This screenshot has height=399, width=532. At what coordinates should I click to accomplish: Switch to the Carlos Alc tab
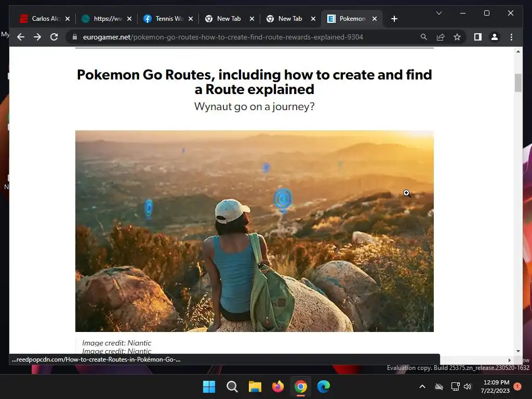coord(45,19)
